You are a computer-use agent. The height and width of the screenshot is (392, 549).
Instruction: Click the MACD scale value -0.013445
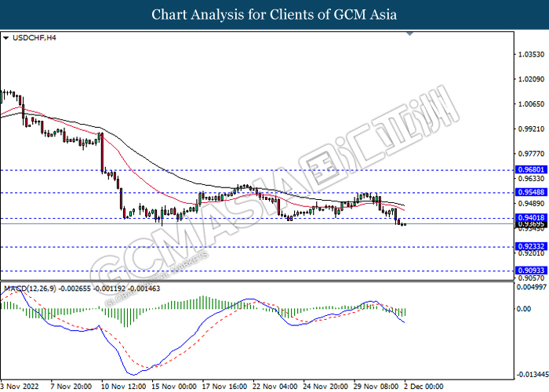pos(533,375)
